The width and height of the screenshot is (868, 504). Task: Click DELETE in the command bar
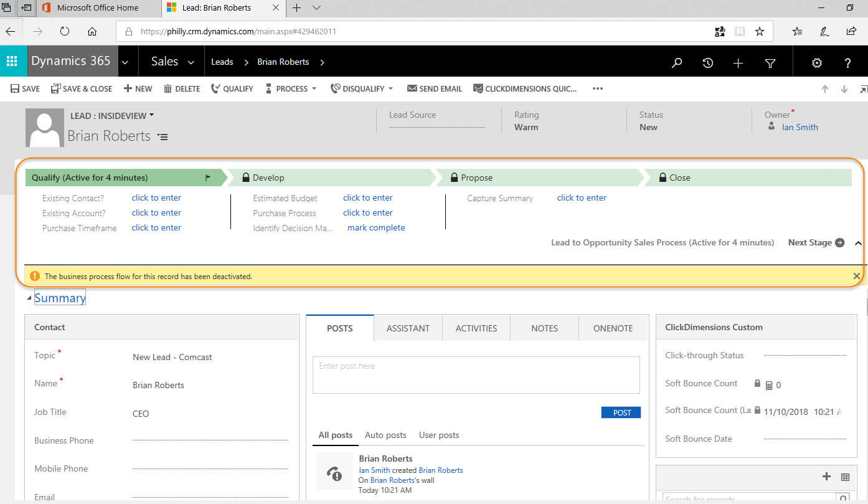point(182,89)
